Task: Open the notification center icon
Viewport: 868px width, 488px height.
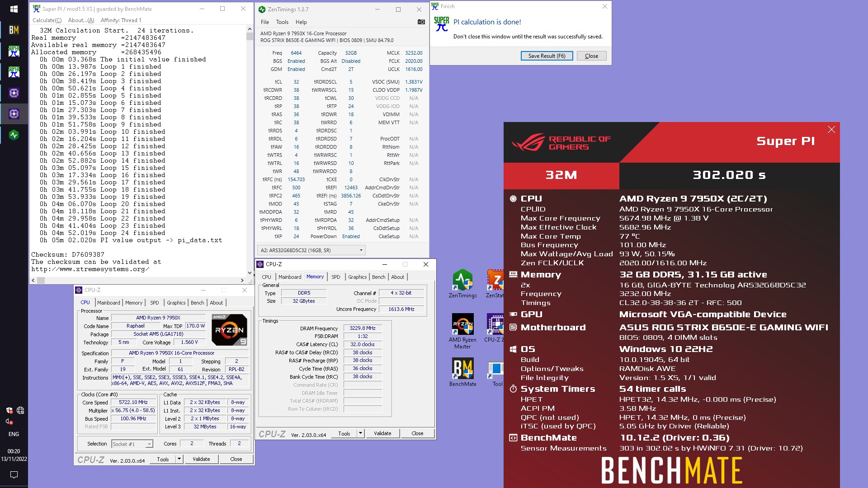Action: [14, 474]
